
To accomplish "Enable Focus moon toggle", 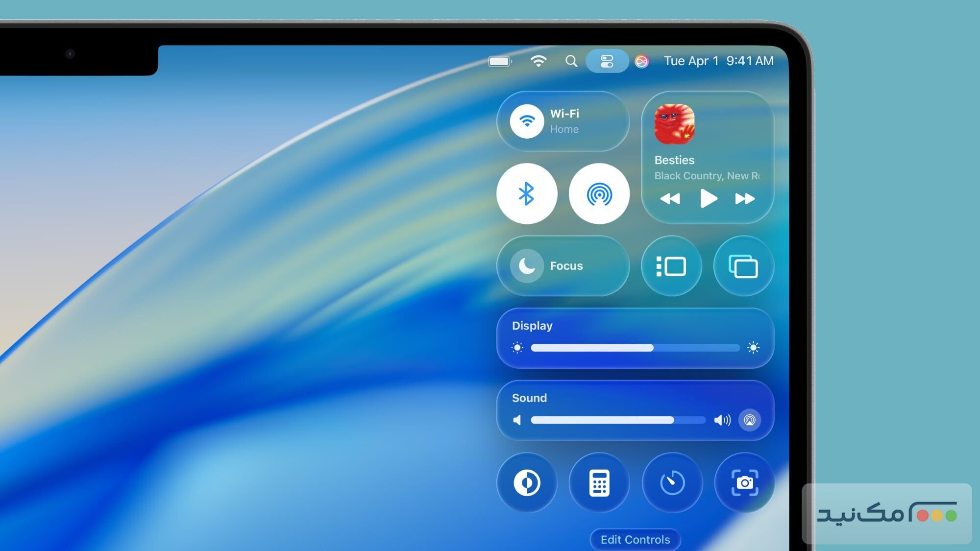I will click(527, 266).
